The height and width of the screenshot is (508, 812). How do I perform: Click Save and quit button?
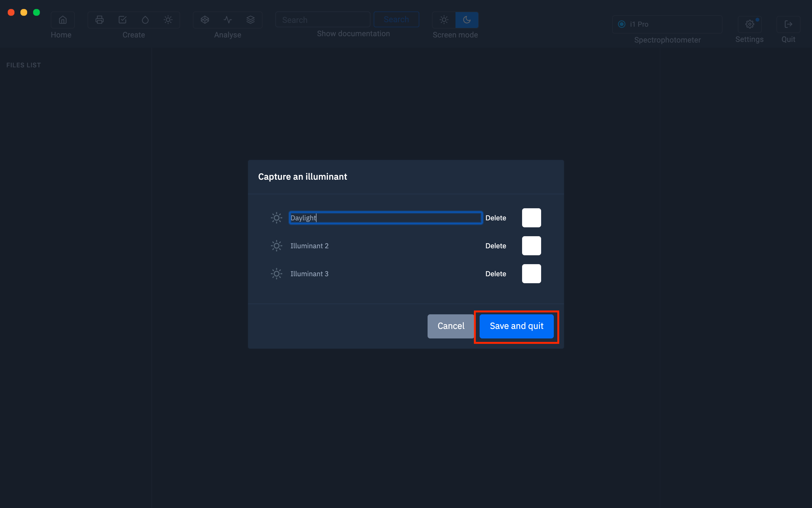pyautogui.click(x=516, y=326)
